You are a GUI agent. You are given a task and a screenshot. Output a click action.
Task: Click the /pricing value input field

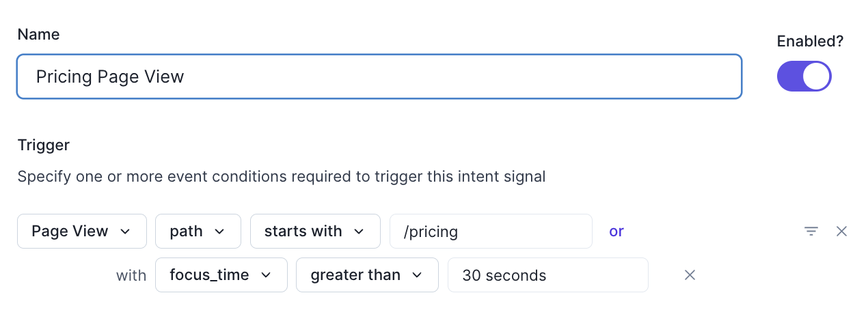coord(490,232)
